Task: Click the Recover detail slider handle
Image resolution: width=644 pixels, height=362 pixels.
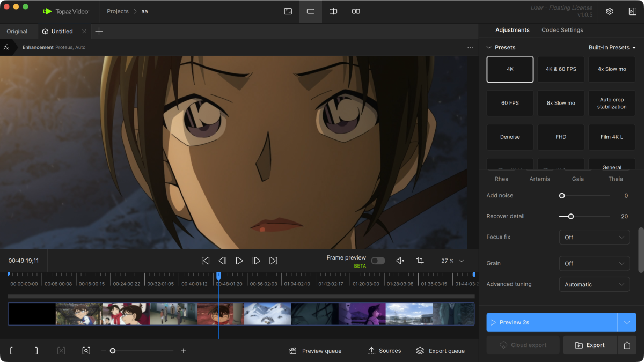Action: point(571,216)
